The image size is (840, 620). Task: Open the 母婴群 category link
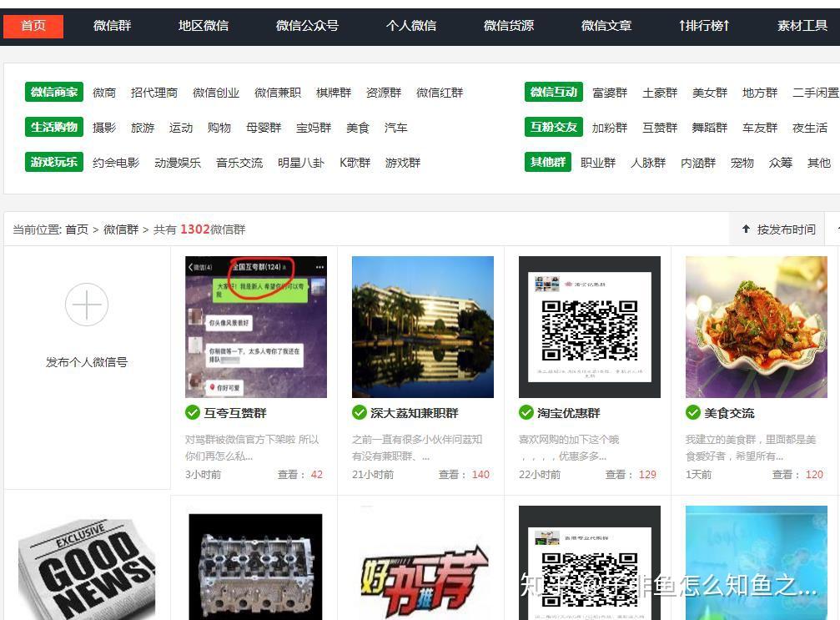click(264, 128)
